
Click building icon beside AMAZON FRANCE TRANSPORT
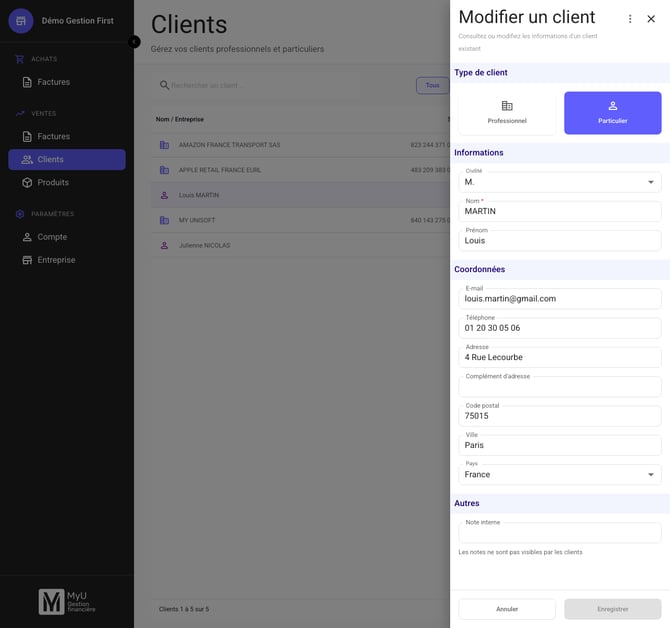click(x=164, y=145)
